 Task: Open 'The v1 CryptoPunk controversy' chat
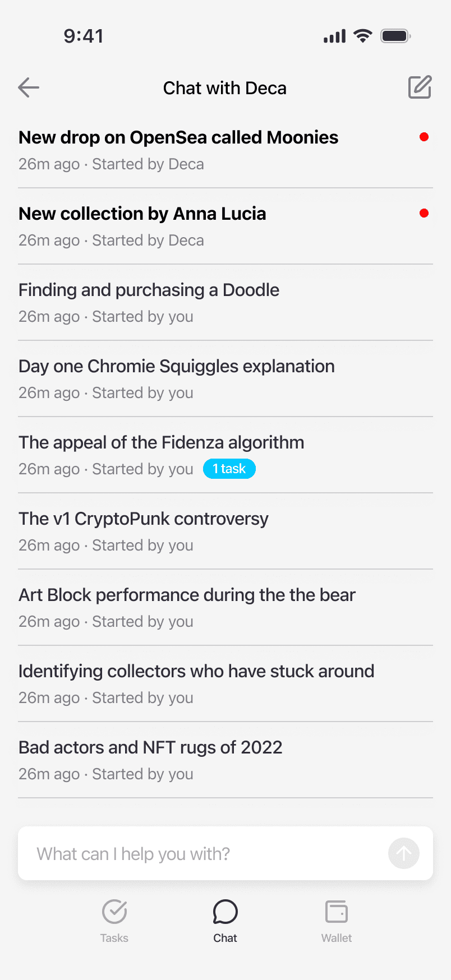pos(225,531)
